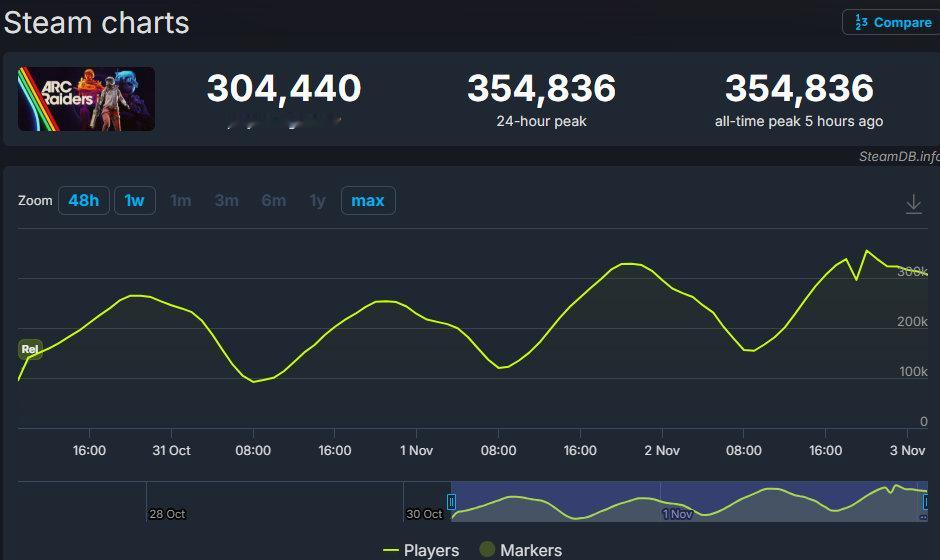Viewport: 940px width, 560px height.
Task: Select the 6m zoom option
Action: click(x=274, y=200)
